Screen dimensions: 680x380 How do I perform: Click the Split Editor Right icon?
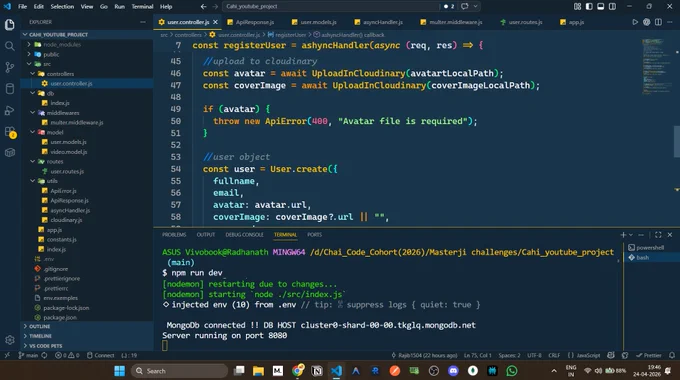658,22
